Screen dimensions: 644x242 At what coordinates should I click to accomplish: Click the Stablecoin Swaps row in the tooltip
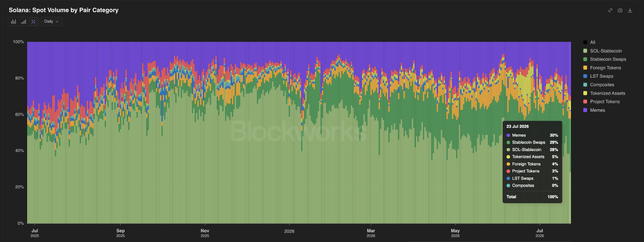532,143
